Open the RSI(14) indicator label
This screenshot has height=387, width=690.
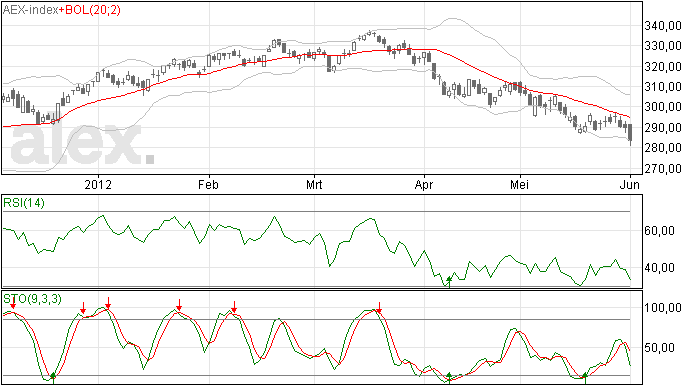tap(24, 203)
